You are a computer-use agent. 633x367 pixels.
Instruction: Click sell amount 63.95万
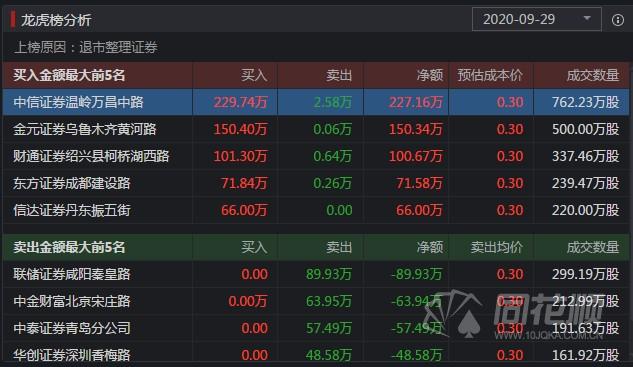coord(329,301)
